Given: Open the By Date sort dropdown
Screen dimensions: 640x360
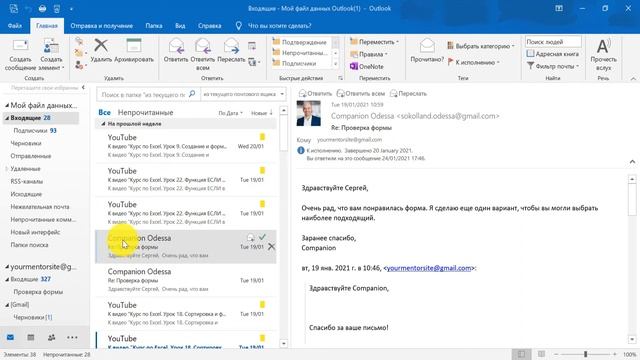Looking at the screenshot, I should coord(230,113).
